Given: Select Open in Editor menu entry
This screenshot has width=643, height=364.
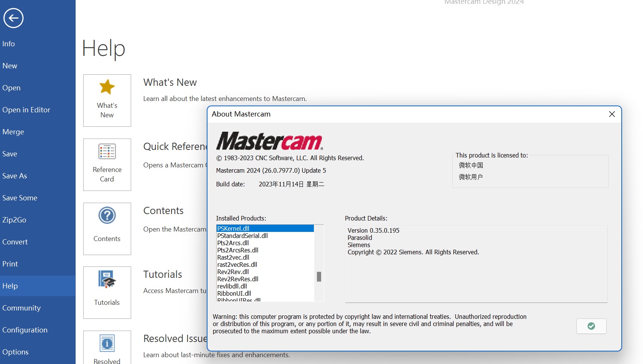Looking at the screenshot, I should (x=38, y=110).
